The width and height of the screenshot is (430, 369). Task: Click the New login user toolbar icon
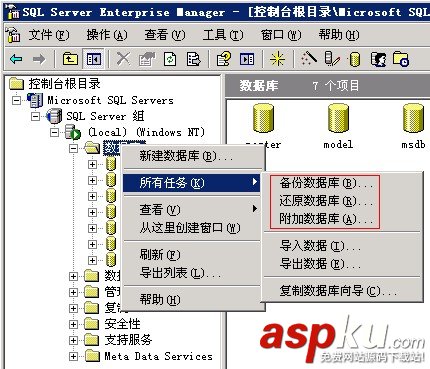tap(378, 59)
